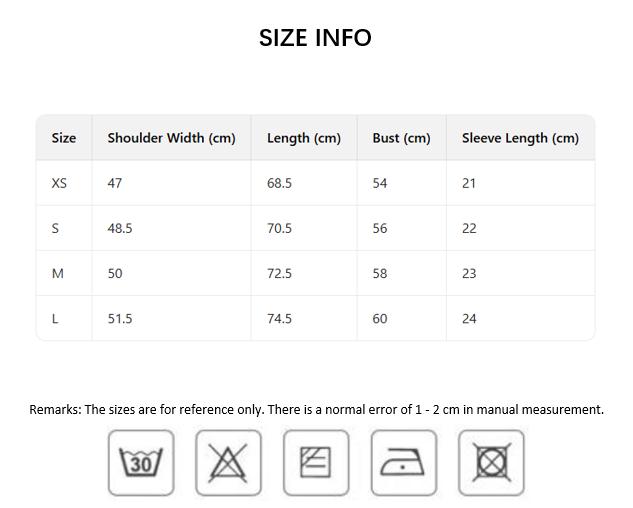Click the Sleeve Length (cm) header
The width and height of the screenshot is (633, 508).
520,138
